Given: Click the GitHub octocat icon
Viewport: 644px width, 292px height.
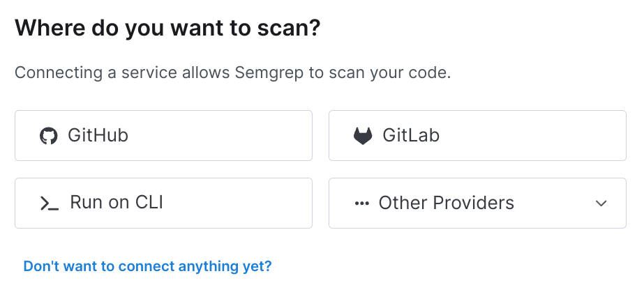Looking at the screenshot, I should click(x=48, y=136).
